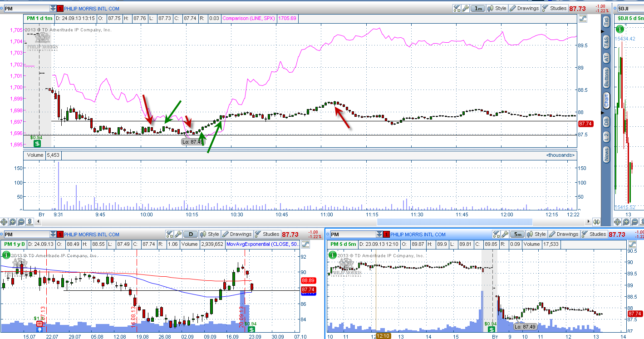Image resolution: width=644 pixels, height=339 pixels.
Task: Click the green info icon on the $DJI chart
Action: click(x=620, y=29)
